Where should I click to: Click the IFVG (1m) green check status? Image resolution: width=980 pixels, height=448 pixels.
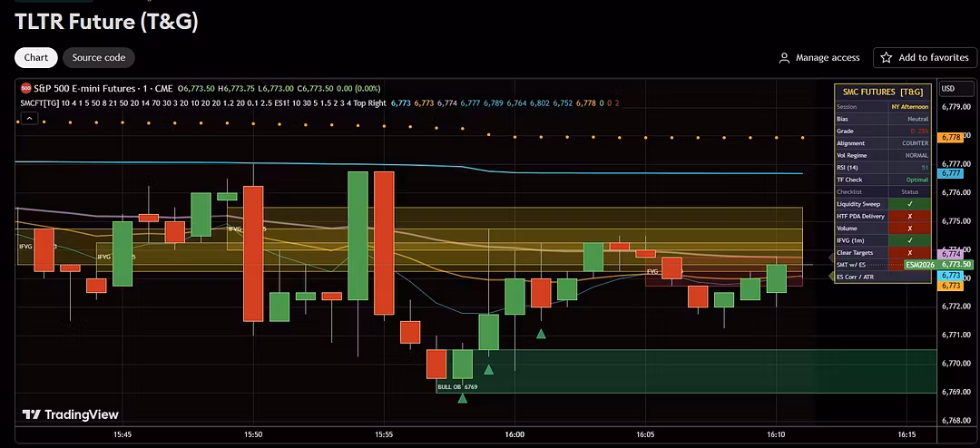point(909,240)
